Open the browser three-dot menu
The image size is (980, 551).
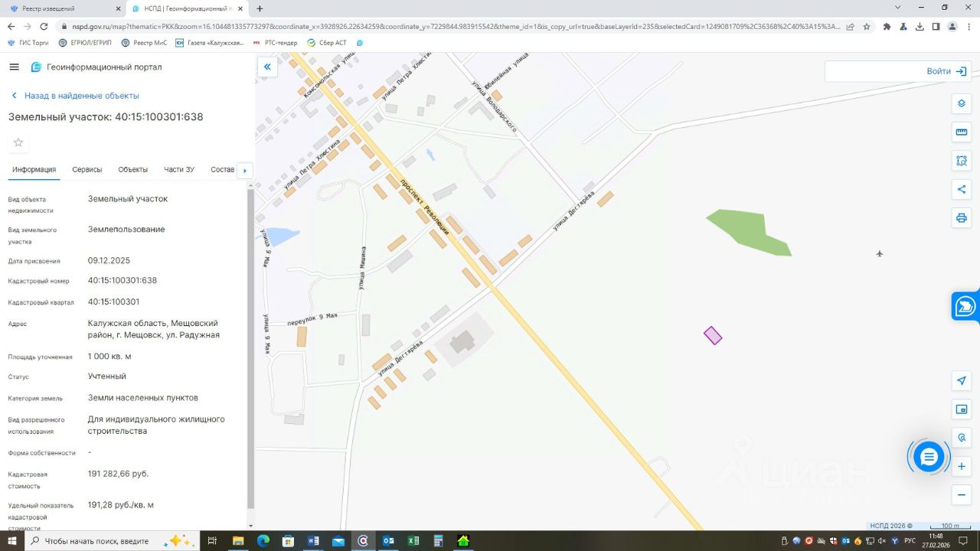click(969, 26)
